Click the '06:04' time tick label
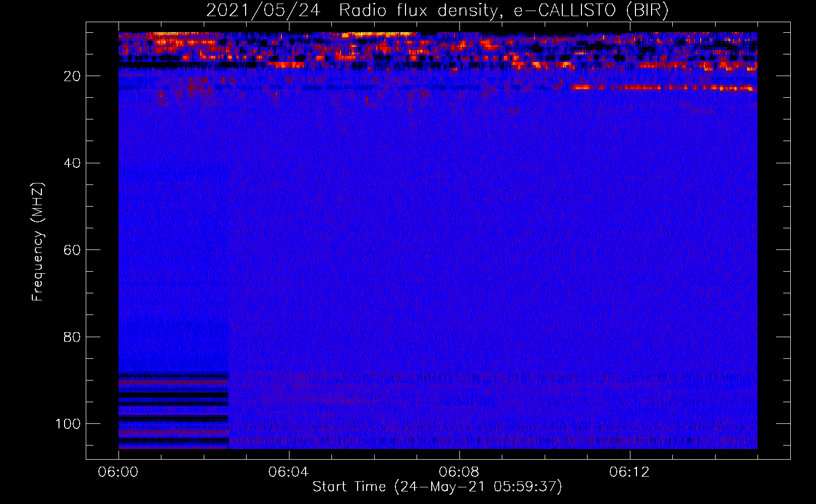Image resolution: width=816 pixels, height=504 pixels. [288, 472]
